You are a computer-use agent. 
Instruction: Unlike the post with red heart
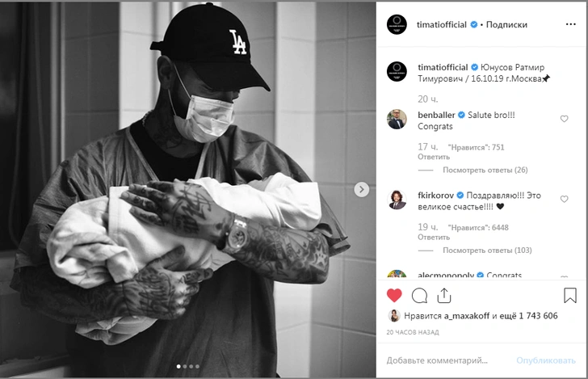394,296
